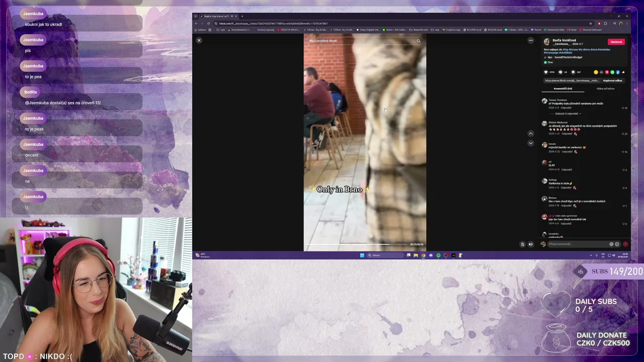Switch to the 'Videa od tvůrce' tab
Viewport: 644px width, 362px height.
605,88
